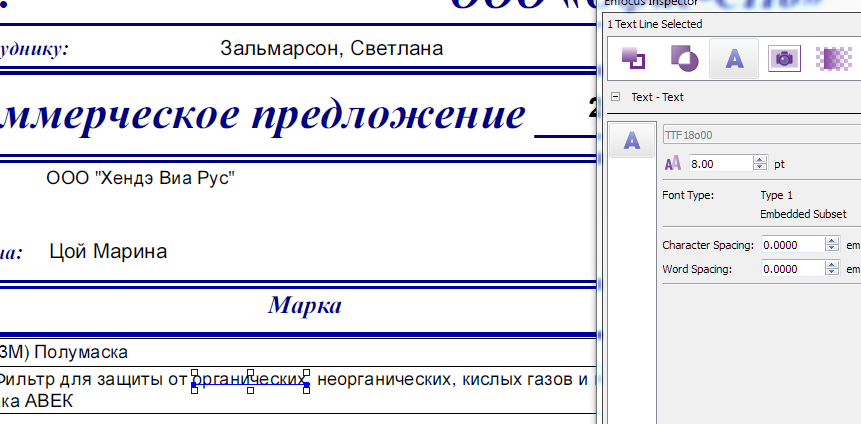Click the name "Цой Марина"

pyautogui.click(x=108, y=252)
